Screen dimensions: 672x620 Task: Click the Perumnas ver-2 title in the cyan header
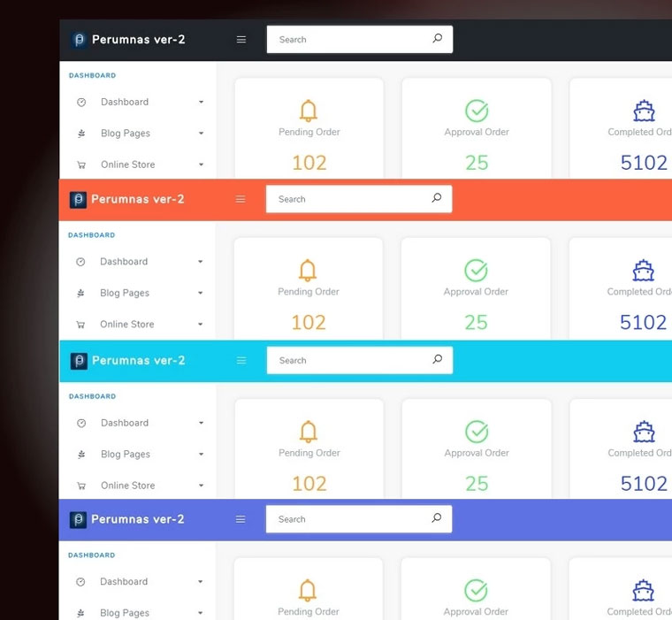click(138, 361)
